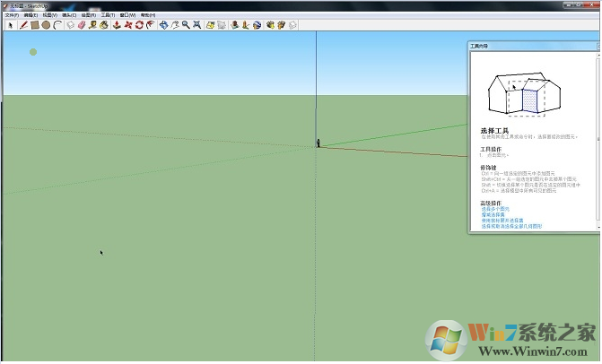602x364 pixels.
Task: Pick the Eraser tool
Action: [x=81, y=25]
